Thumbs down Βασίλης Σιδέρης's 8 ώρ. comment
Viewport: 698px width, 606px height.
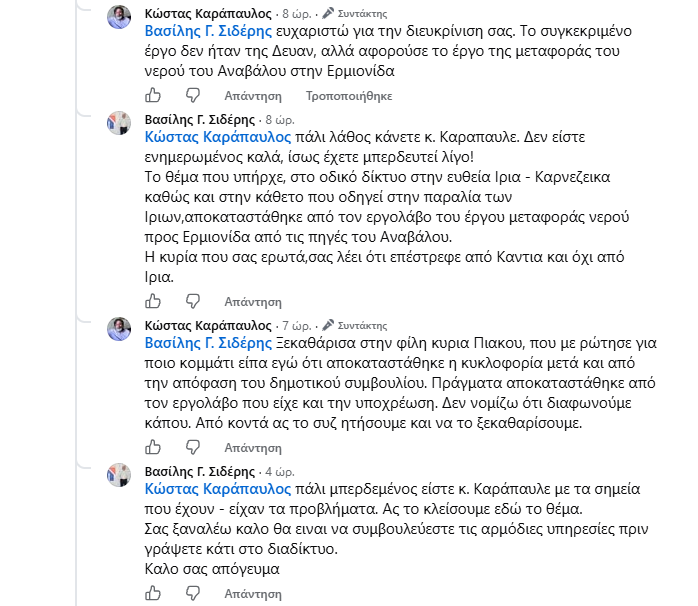click(x=193, y=301)
